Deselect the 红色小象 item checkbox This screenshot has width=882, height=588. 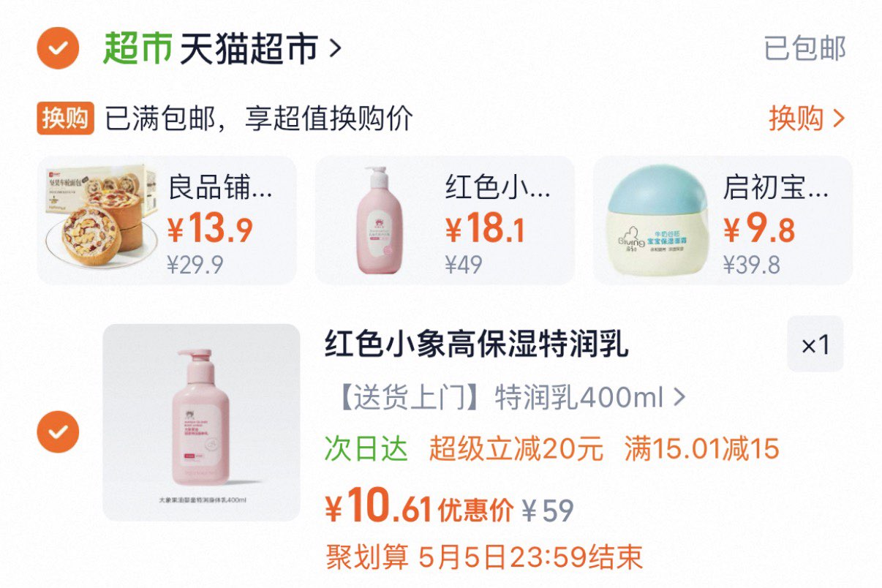click(x=58, y=431)
